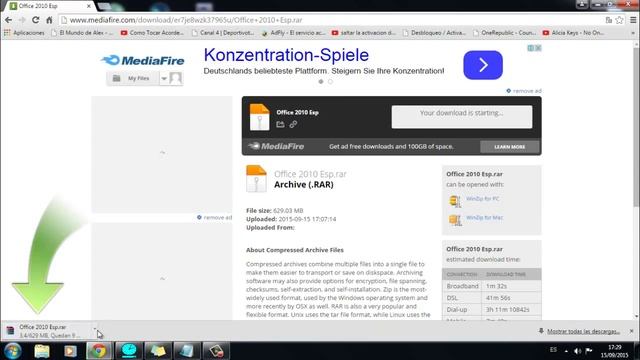The height and width of the screenshot is (360, 640).
Task: Open WinZip for PC link
Action: (x=482, y=199)
